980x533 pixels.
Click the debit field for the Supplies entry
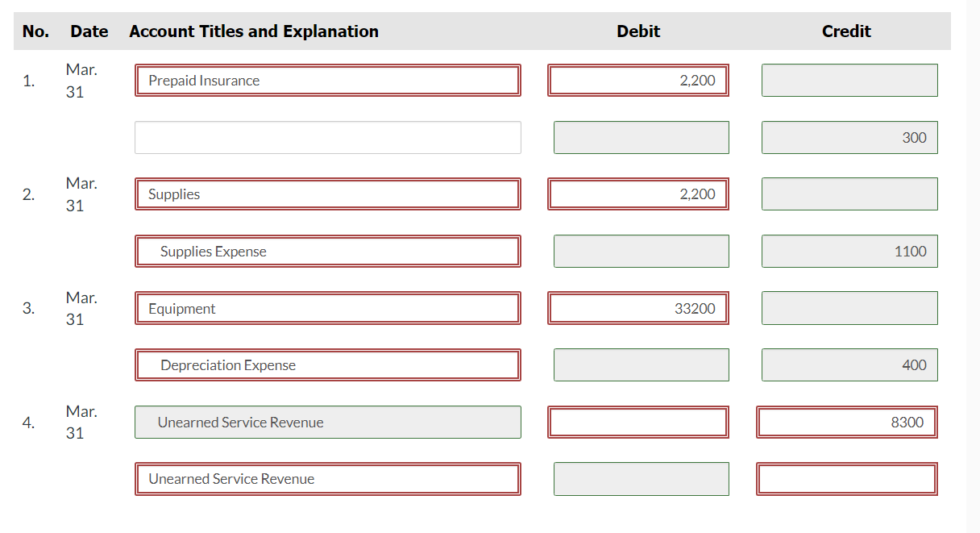tap(637, 194)
